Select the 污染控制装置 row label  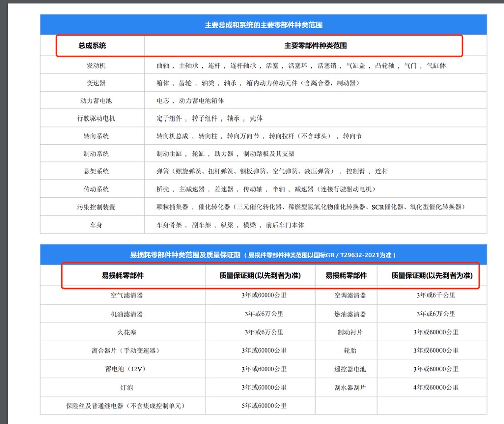click(96, 207)
